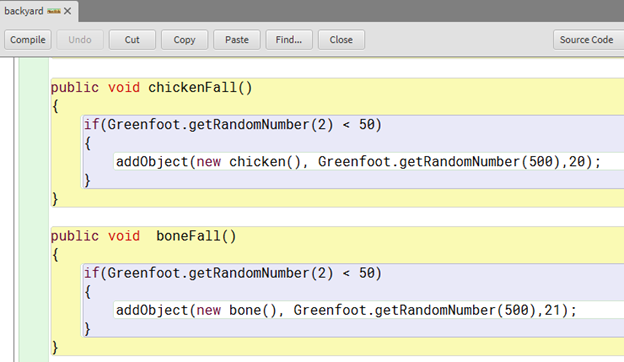The width and height of the screenshot is (624, 362).
Task: Place cursor in boneFall method signature
Action: click(143, 236)
